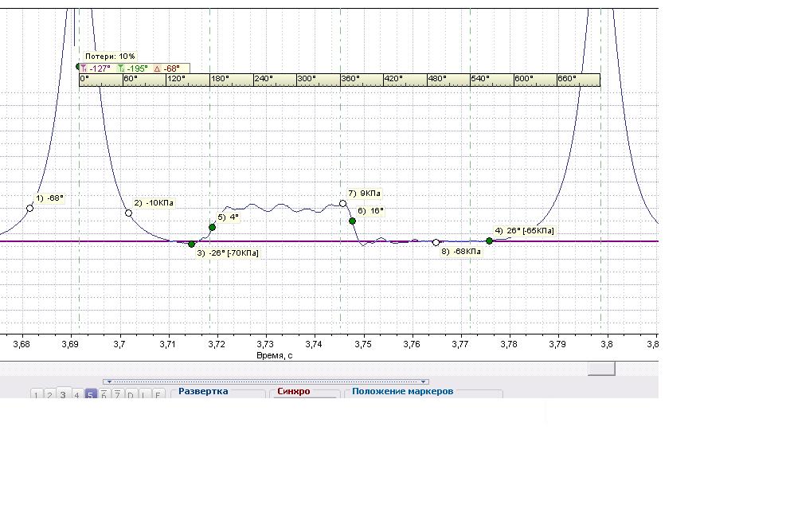
Task: Click the 540° mark on angle ruler
Action: [480, 79]
